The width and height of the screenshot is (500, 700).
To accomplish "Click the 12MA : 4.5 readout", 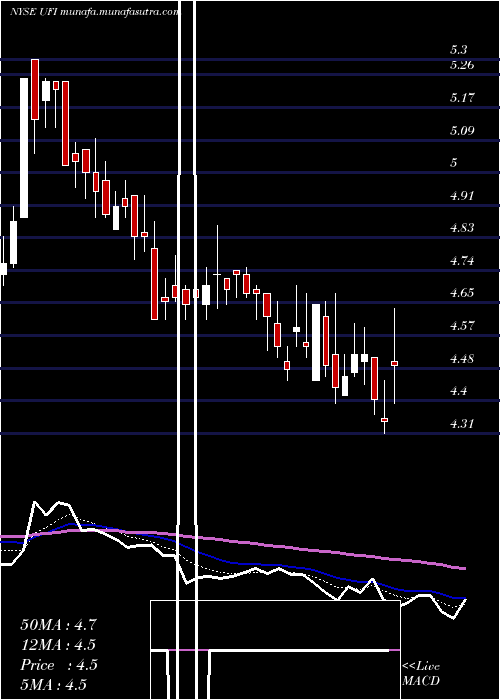I will pos(58,645).
